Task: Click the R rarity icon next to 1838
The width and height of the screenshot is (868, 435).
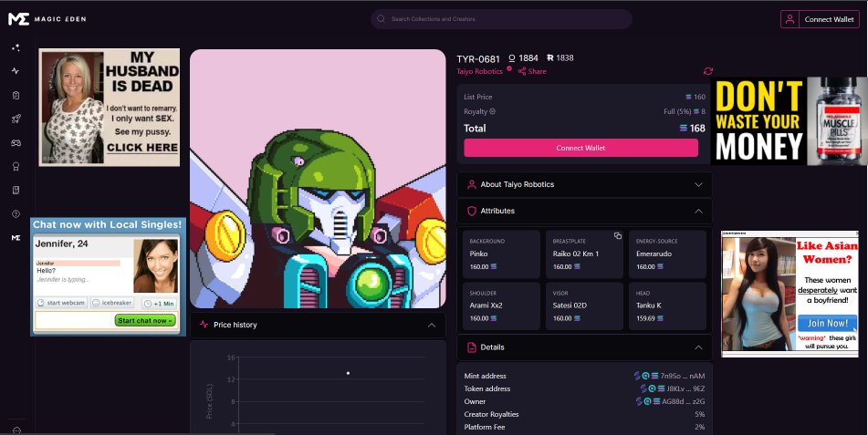Action: (549, 57)
